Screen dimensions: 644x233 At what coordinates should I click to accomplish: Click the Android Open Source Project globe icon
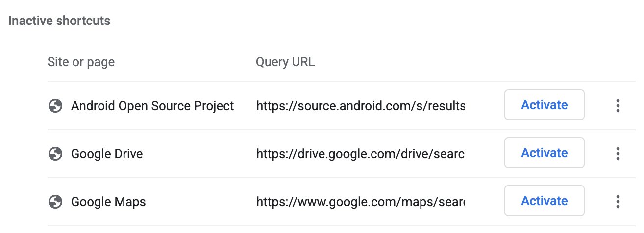click(55, 106)
